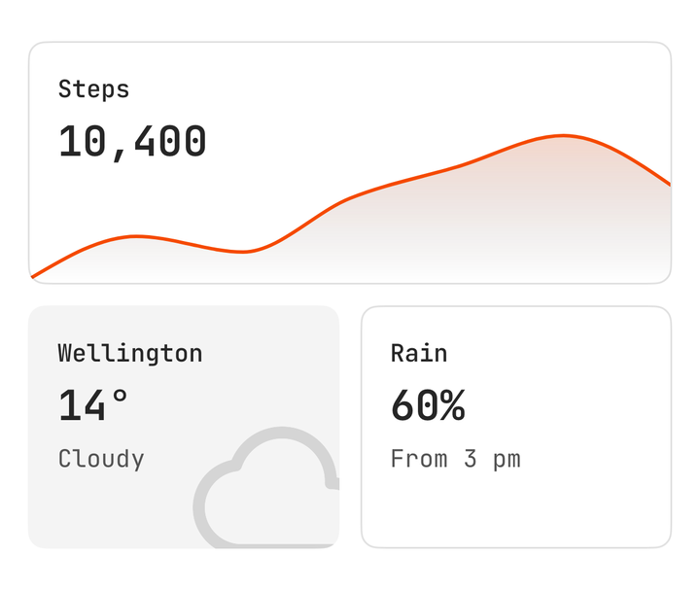Click empty space below From 3 pm

(x=516, y=509)
